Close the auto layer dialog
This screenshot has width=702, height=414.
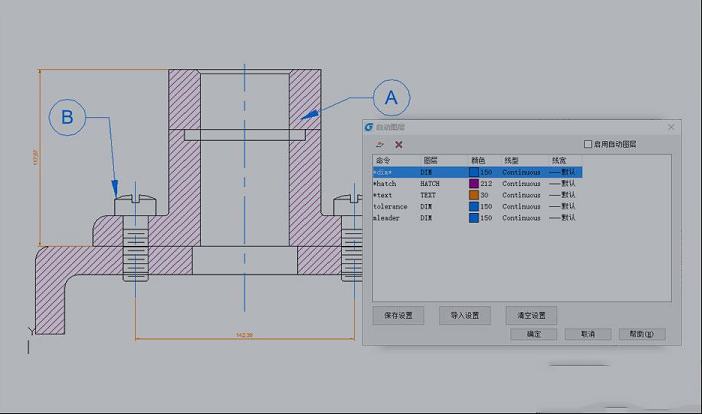point(671,127)
